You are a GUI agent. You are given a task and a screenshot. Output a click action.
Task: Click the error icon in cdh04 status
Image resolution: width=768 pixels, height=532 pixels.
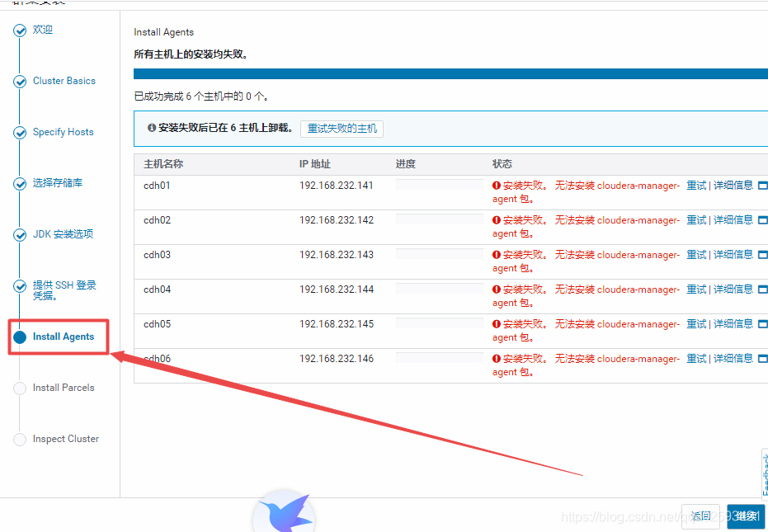[x=496, y=290]
